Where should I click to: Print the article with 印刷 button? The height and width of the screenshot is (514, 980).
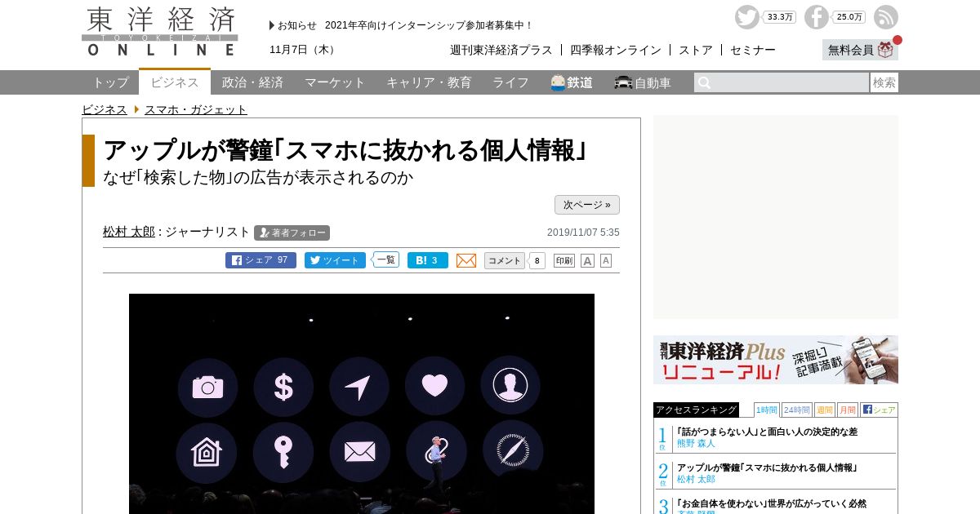(564, 260)
